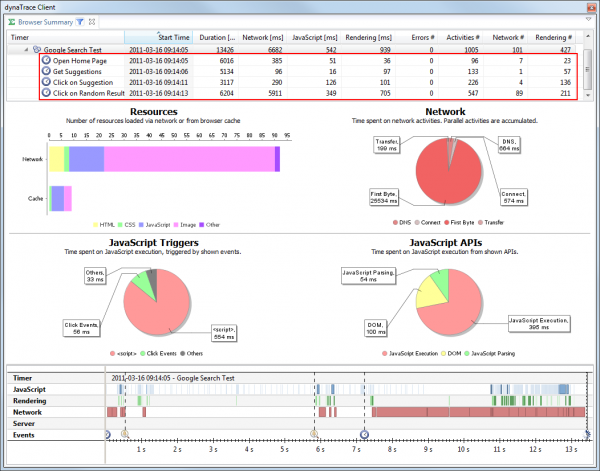Click the blue JavaScript segment in Network bar
This screenshot has height=471, width=600.
86,159
